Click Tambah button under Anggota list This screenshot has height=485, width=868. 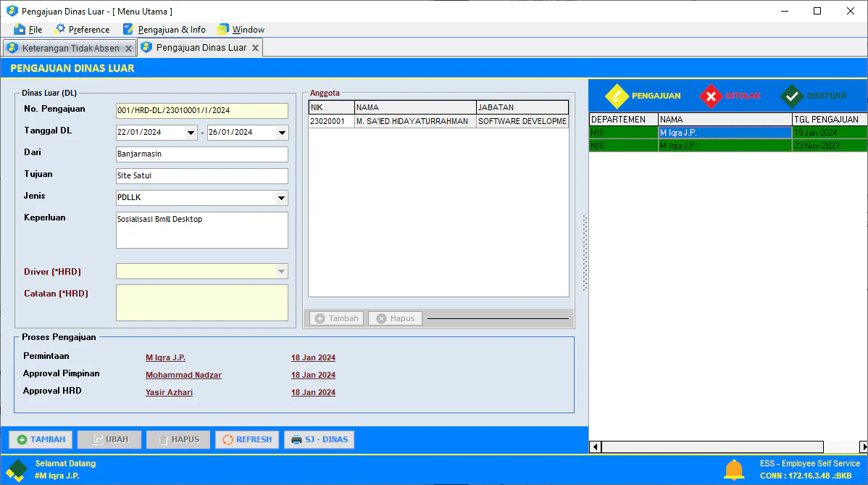(x=337, y=318)
